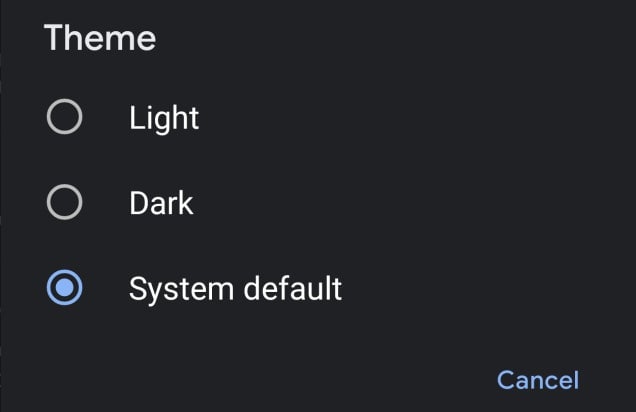
Task: Click the "Dark" option label
Action: (x=161, y=204)
